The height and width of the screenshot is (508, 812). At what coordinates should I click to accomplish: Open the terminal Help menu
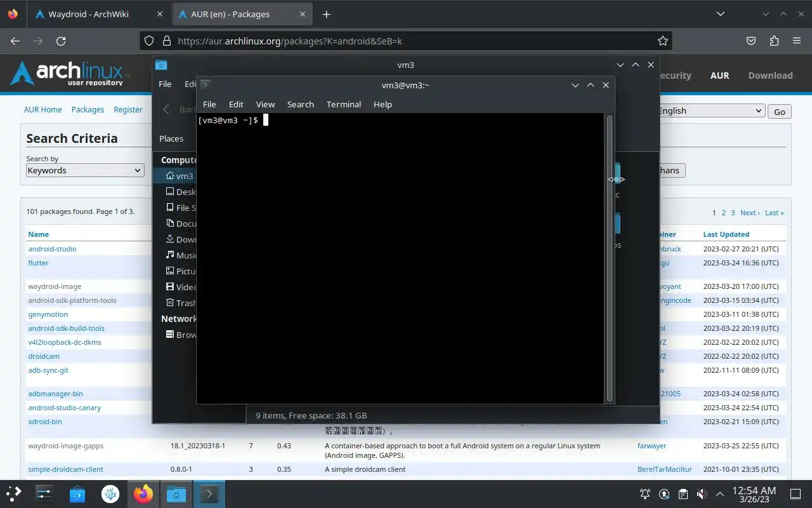(x=383, y=104)
